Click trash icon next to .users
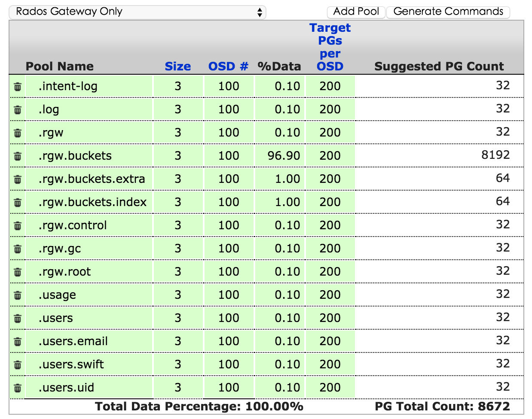Image resolution: width=532 pixels, height=419 pixels. (18, 319)
